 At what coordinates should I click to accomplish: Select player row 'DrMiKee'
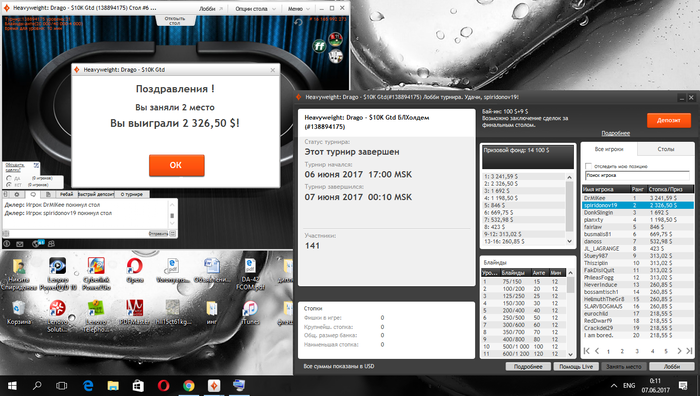point(638,198)
